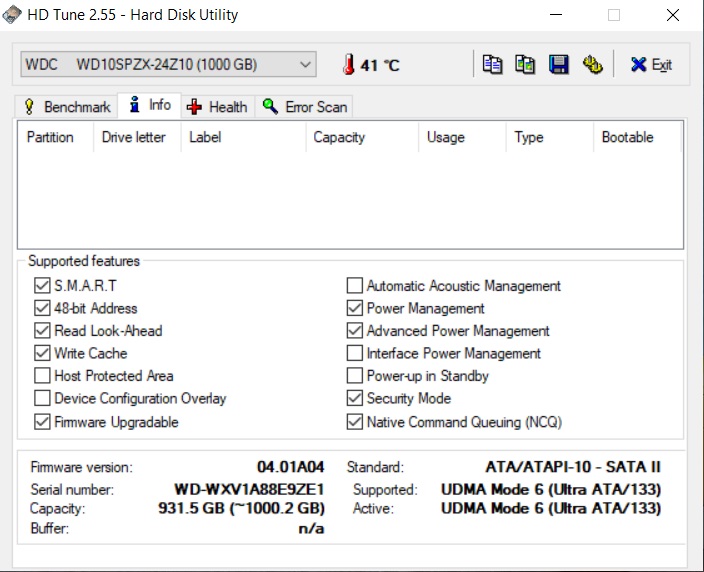Switch to the Benchmark tab

click(67, 107)
